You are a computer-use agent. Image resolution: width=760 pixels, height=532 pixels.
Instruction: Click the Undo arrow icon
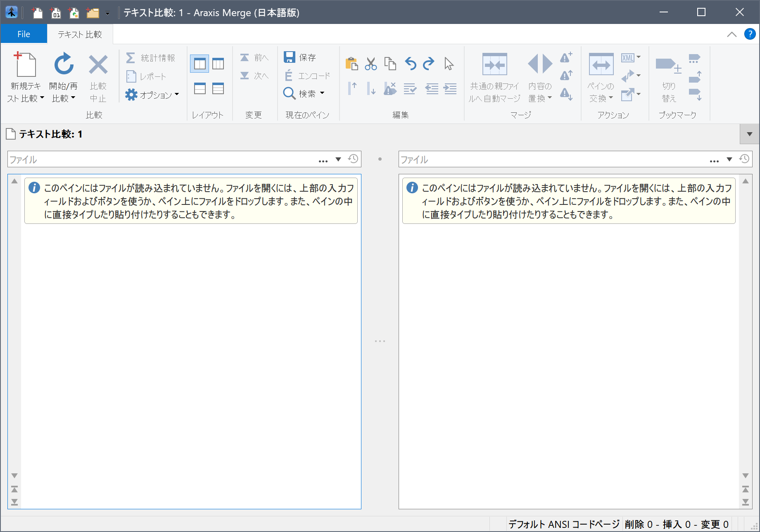410,64
